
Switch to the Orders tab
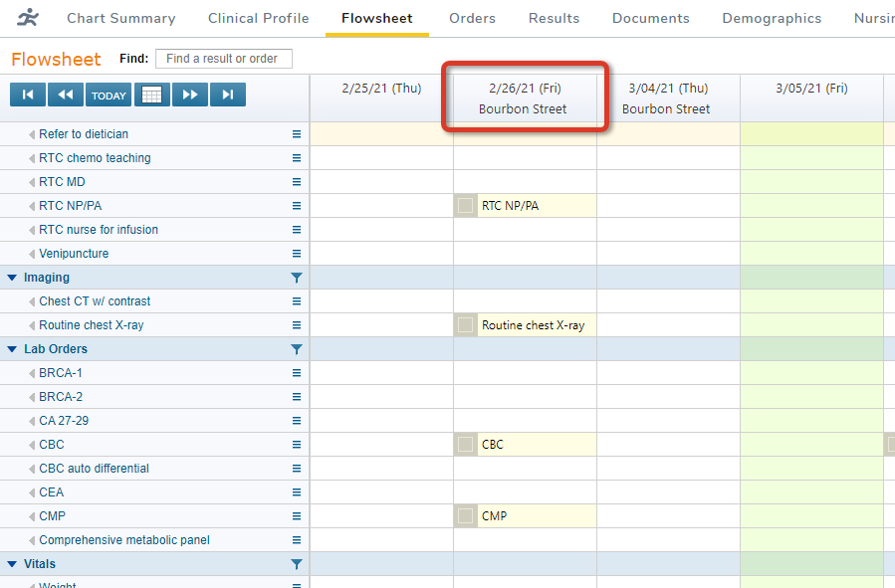pyautogui.click(x=472, y=18)
